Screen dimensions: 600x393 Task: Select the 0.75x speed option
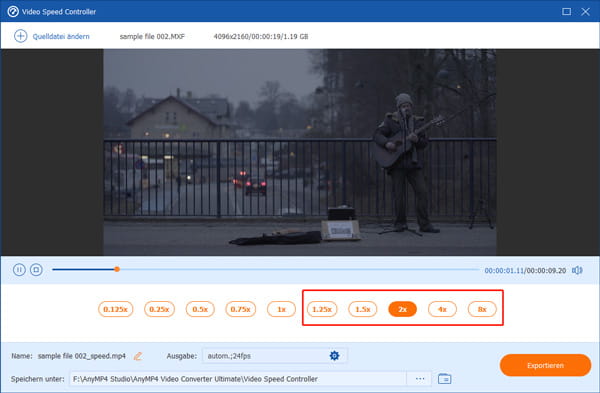coord(240,309)
